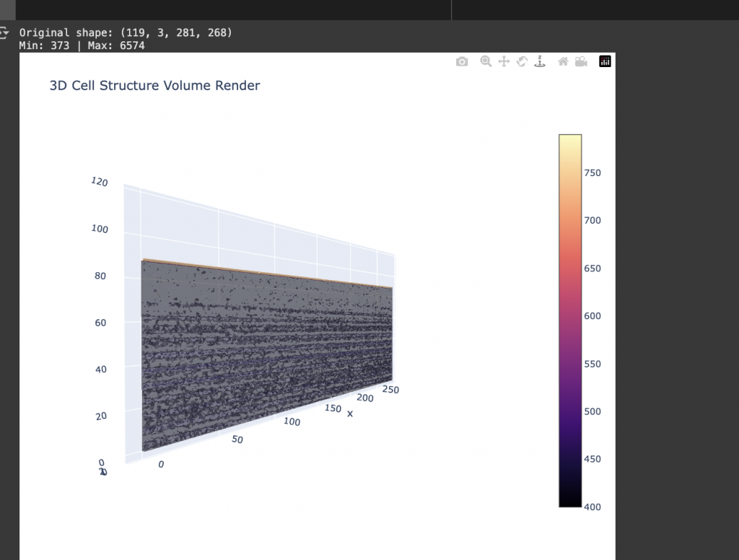Click the cell output toggle icon
The height and width of the screenshot is (560, 739).
[4, 32]
